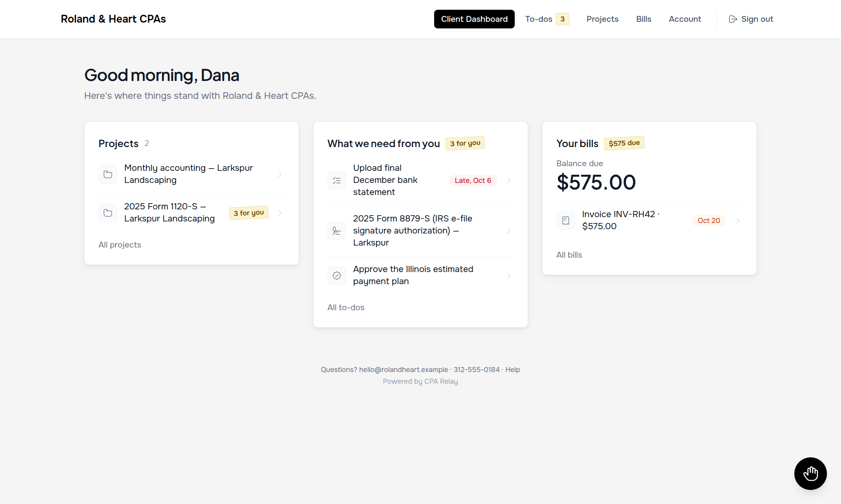Expand the 2025 Form 1120-S project chevron

point(280,213)
